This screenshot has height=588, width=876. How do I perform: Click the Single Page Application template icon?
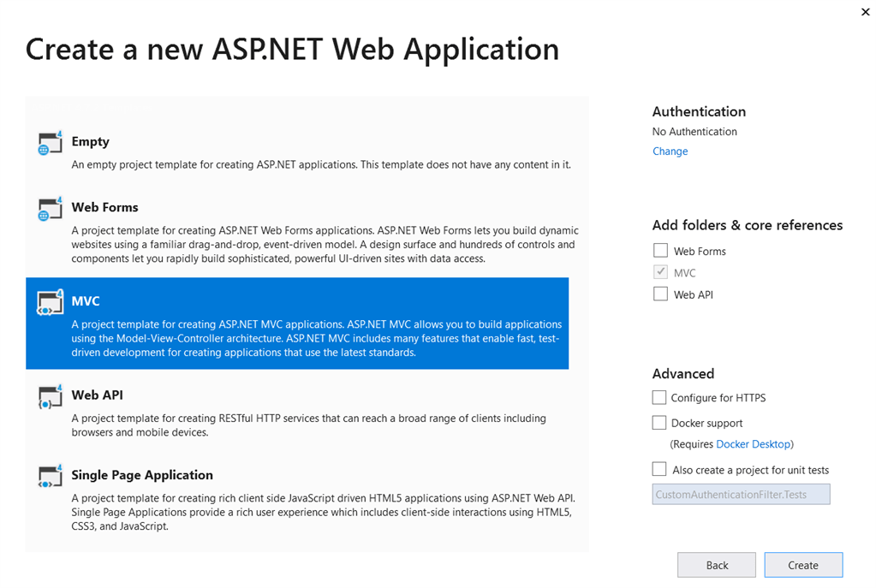click(x=50, y=476)
